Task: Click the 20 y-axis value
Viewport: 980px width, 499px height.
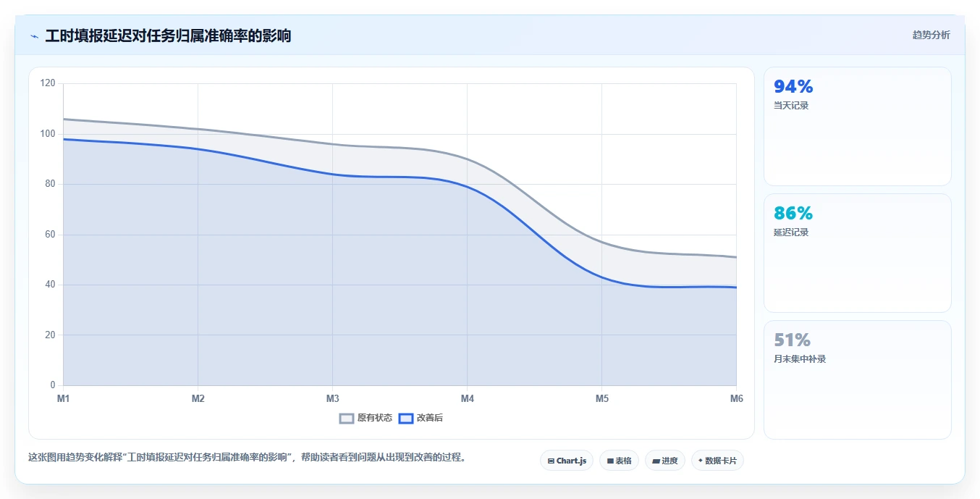Action: point(50,335)
